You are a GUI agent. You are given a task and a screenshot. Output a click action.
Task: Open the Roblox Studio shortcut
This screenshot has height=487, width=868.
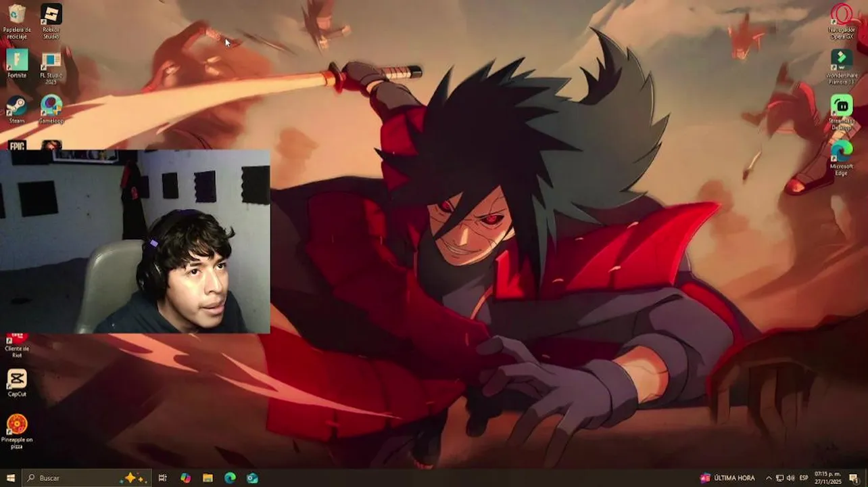pos(51,20)
